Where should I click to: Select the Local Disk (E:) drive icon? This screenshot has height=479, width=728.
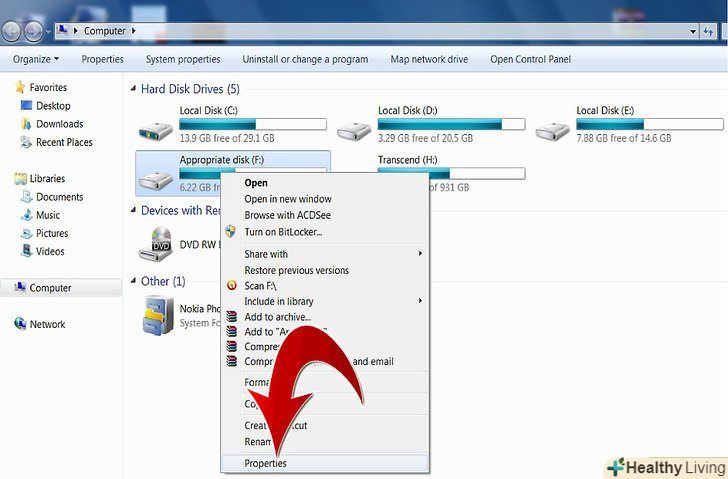tap(552, 130)
